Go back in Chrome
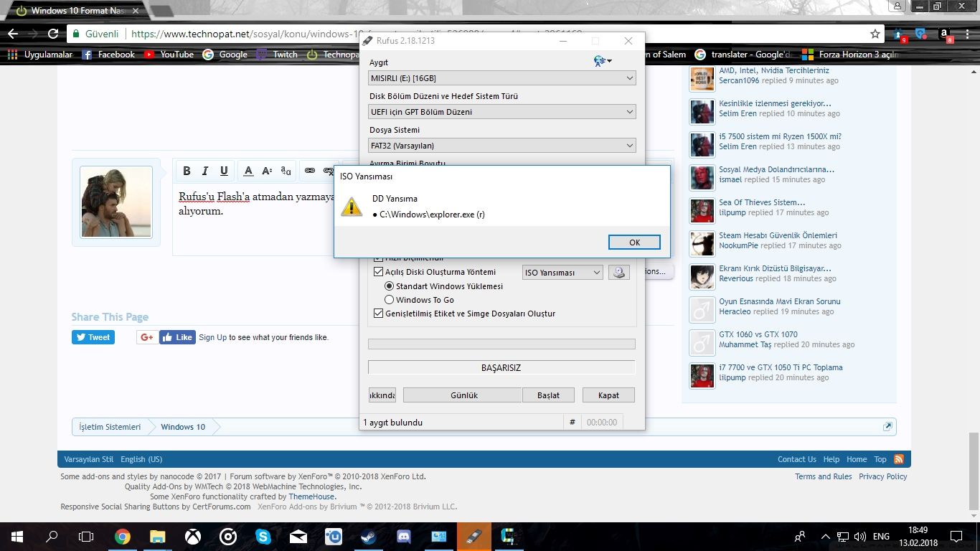This screenshot has height=551, width=980. click(13, 34)
